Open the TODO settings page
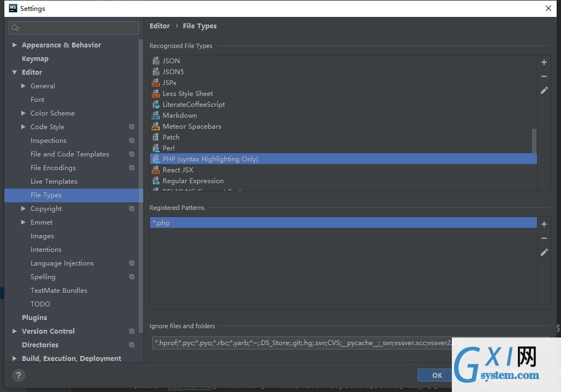 [x=40, y=304]
